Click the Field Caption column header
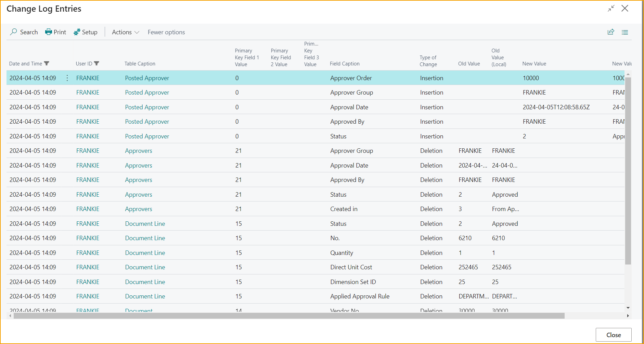Viewport: 644px width, 344px height. tap(345, 64)
